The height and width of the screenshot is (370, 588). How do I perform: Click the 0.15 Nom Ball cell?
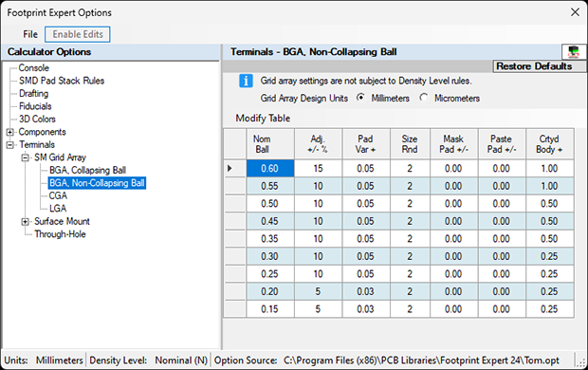click(x=270, y=309)
